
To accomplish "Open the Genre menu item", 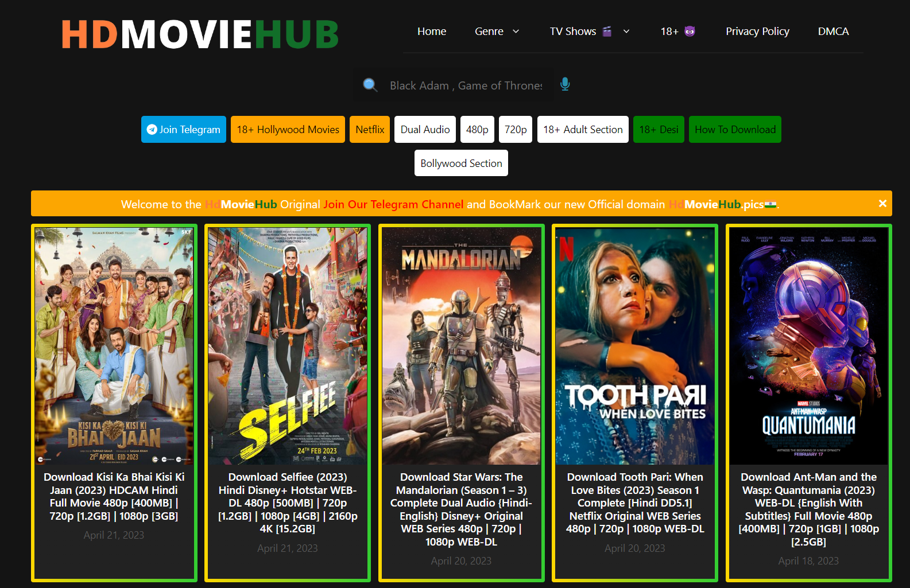I will [489, 32].
